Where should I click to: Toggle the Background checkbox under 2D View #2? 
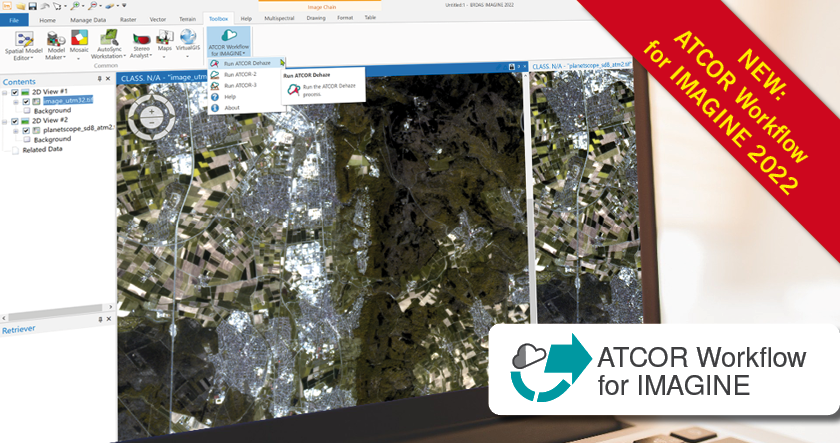(x=27, y=140)
